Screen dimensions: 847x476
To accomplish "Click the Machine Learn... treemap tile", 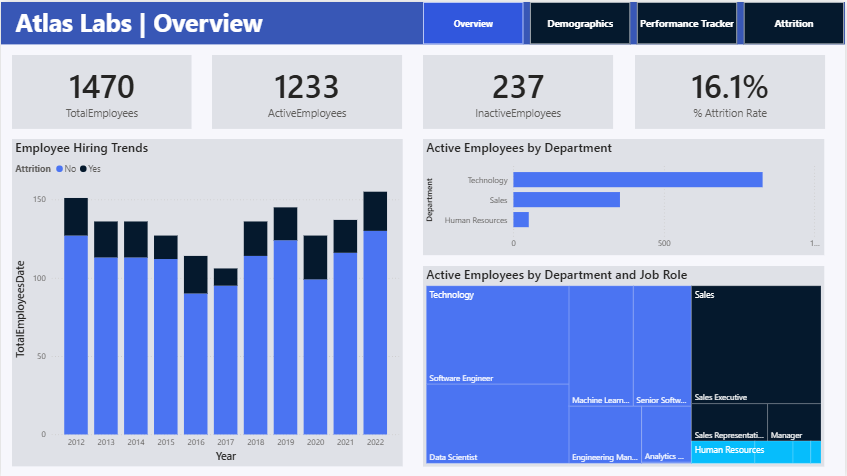I will (601, 346).
